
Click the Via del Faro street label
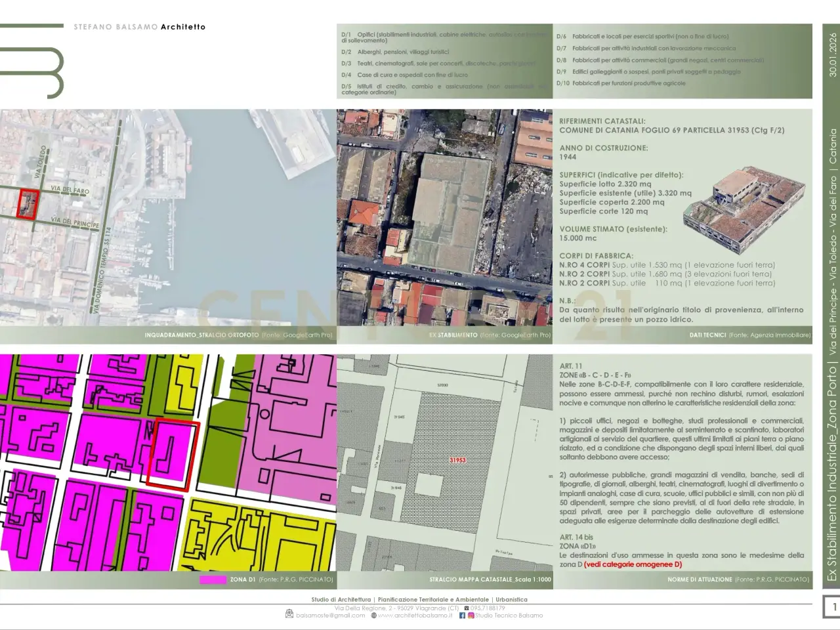click(70, 190)
